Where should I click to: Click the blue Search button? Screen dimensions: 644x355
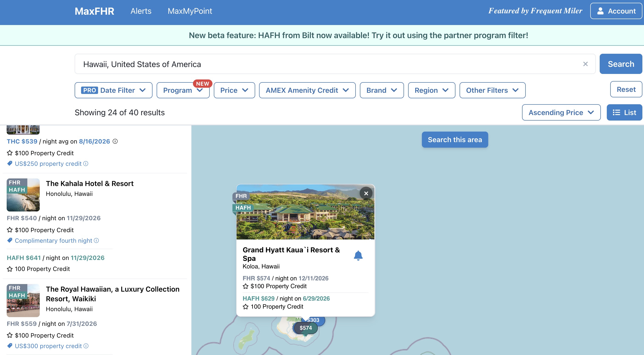click(x=621, y=64)
